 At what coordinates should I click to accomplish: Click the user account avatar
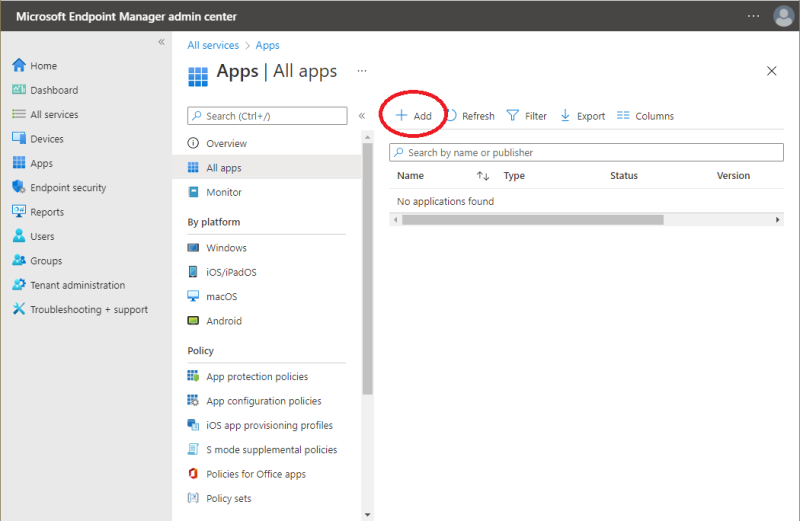tap(784, 16)
